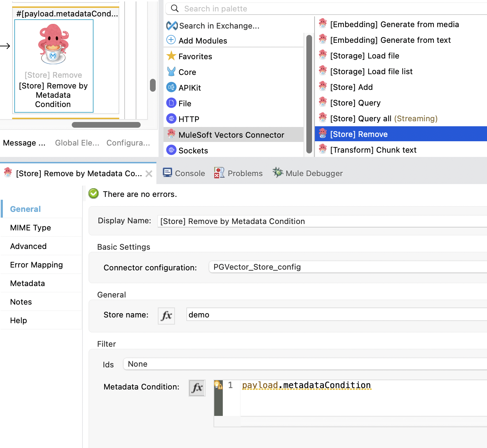The image size is (487, 448).
Task: Click Add Modules link
Action: pos(203,41)
